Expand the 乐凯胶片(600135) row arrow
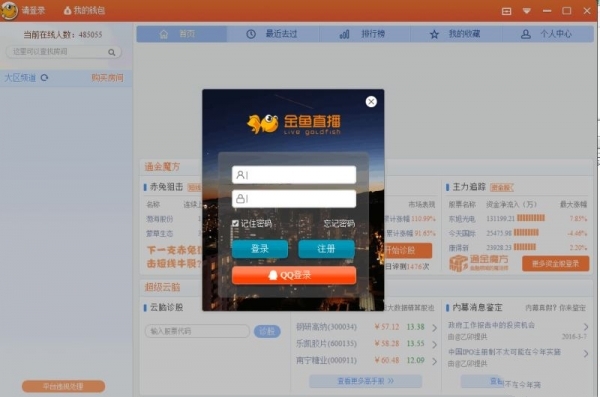This screenshot has height=397, width=600. [x=434, y=345]
